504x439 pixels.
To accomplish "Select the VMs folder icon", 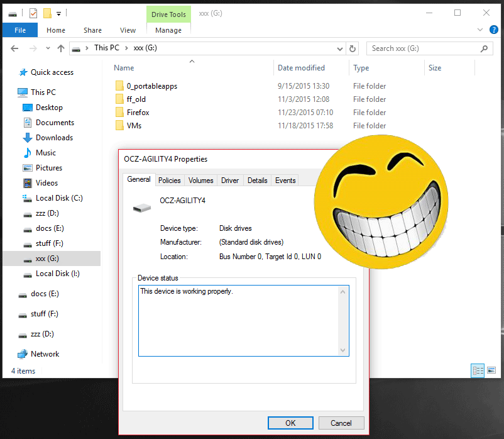I will tap(119, 125).
